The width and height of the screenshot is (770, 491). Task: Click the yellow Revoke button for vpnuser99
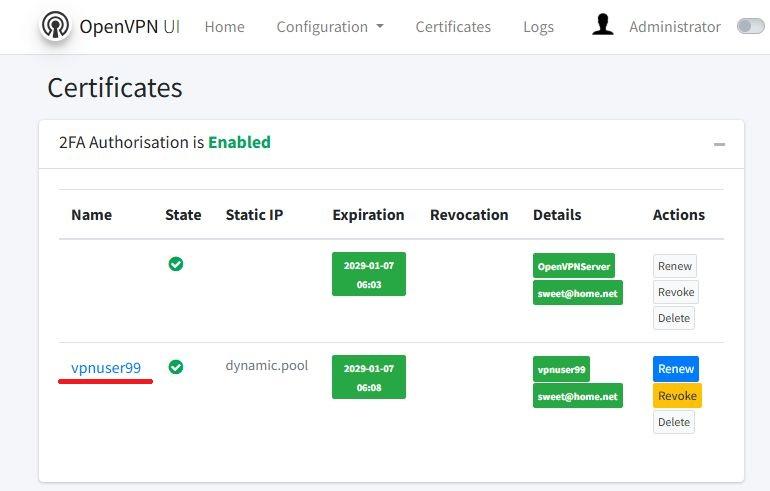tap(677, 396)
